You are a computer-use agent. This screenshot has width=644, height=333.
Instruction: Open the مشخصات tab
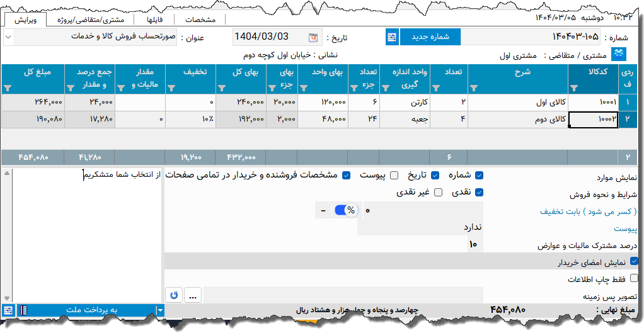pos(200,20)
